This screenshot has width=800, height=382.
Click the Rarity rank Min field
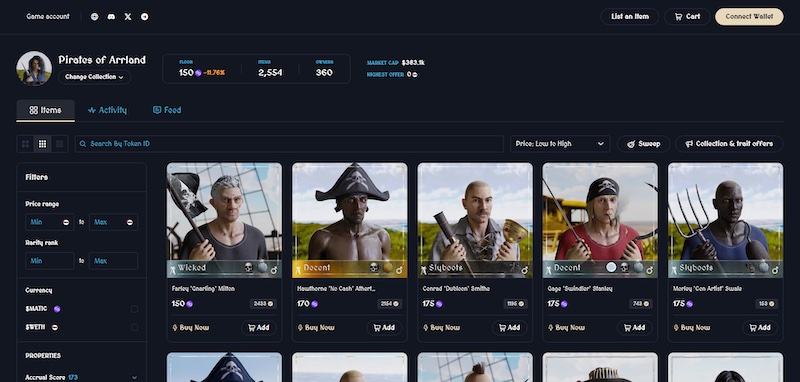click(49, 261)
